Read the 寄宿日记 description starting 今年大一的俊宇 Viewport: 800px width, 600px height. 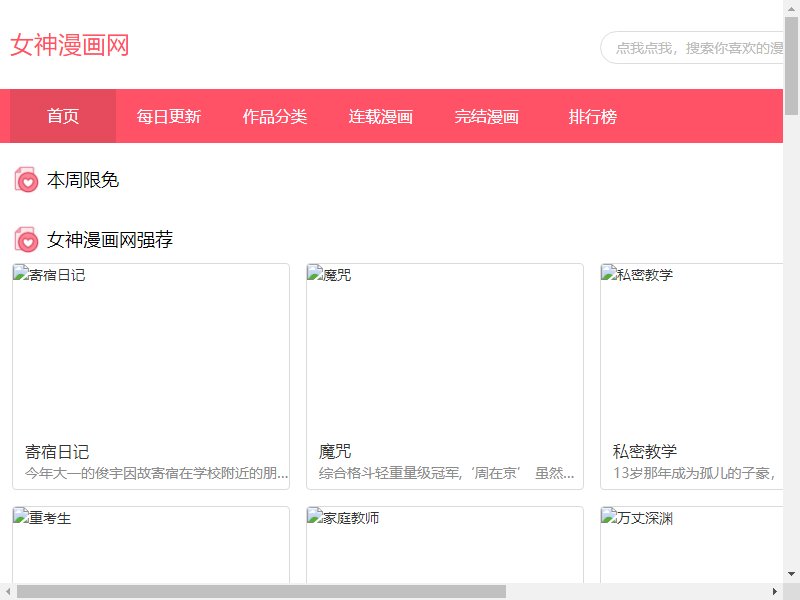157,473
